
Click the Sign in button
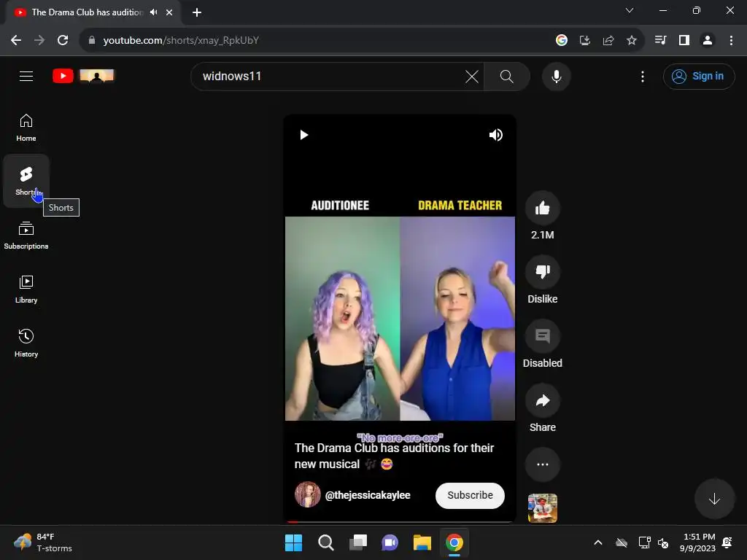click(x=698, y=76)
